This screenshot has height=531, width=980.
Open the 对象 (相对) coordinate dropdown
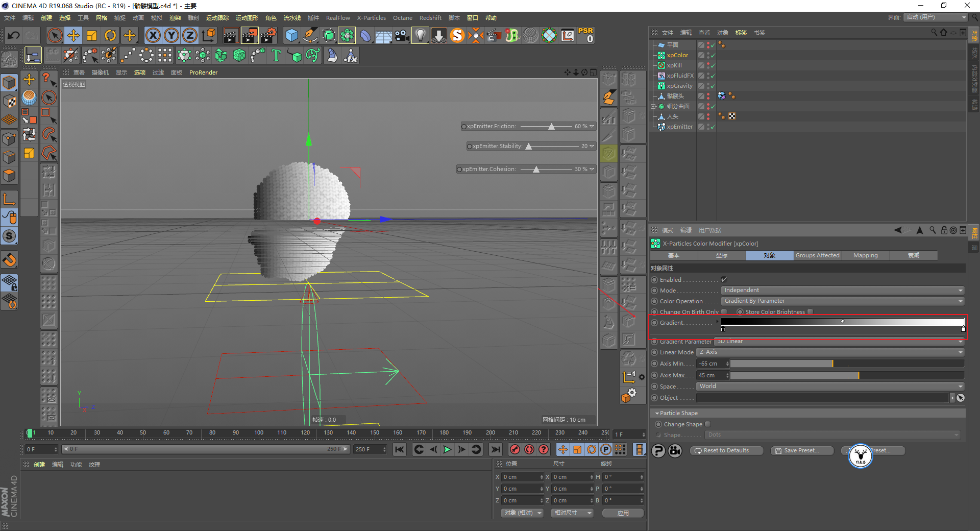pyautogui.click(x=522, y=513)
